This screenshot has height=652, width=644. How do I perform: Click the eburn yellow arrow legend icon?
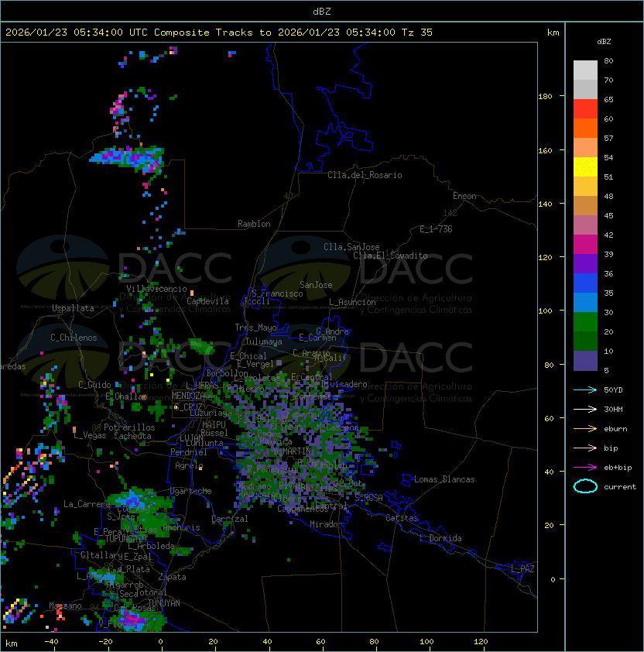(x=585, y=429)
